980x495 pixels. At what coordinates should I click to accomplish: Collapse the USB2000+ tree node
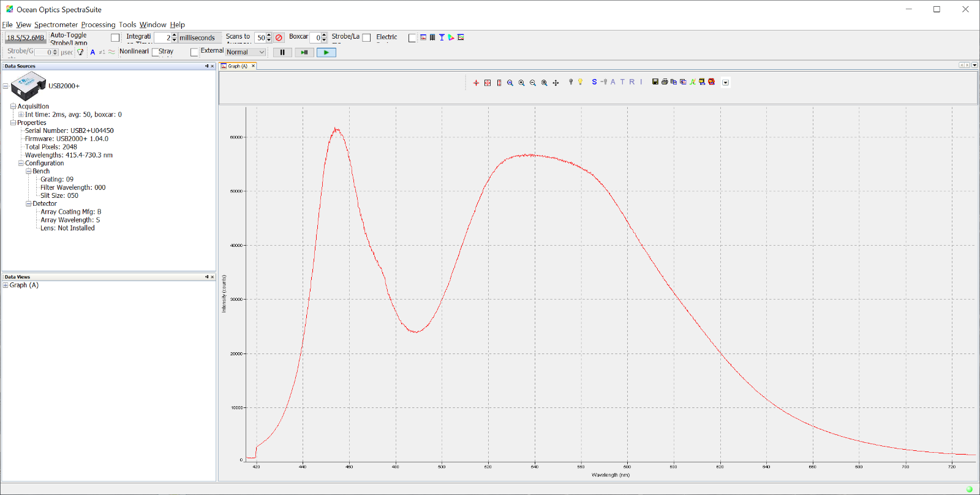6,86
